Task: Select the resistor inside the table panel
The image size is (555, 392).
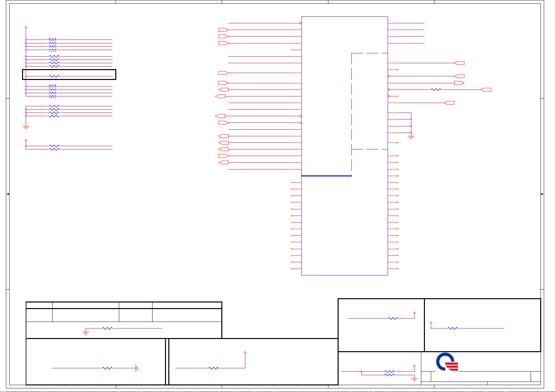Action: click(107, 328)
